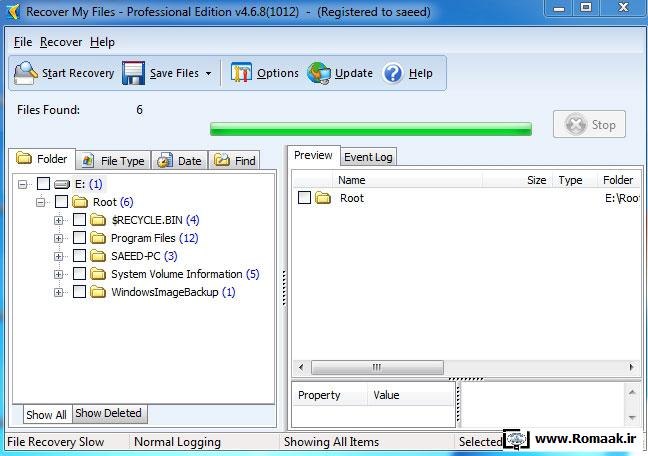Click the Root folder icon in tree
Screen dimensions: 648x456
pyautogui.click(x=80, y=202)
